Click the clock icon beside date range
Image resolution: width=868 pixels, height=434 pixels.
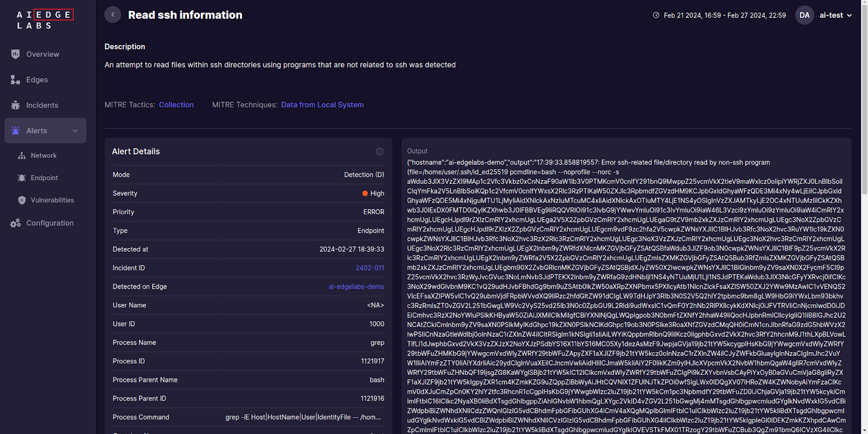656,15
